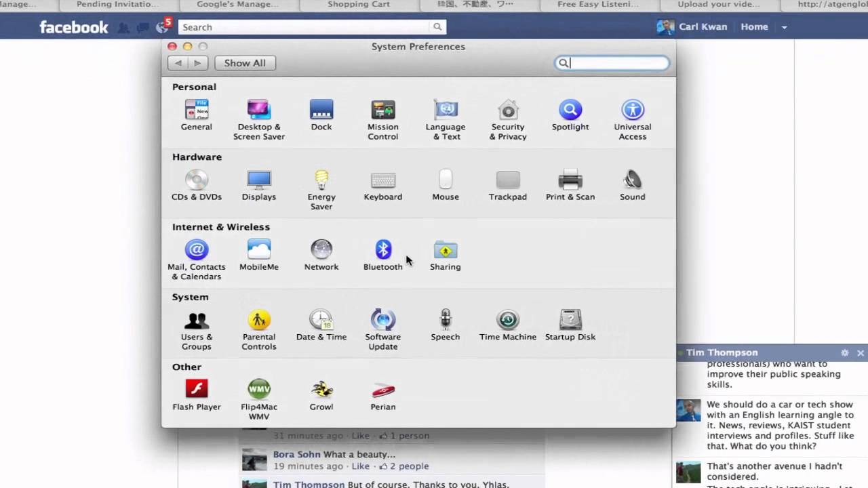The width and height of the screenshot is (868, 488).
Task: Open Sound preferences
Action: point(633,185)
